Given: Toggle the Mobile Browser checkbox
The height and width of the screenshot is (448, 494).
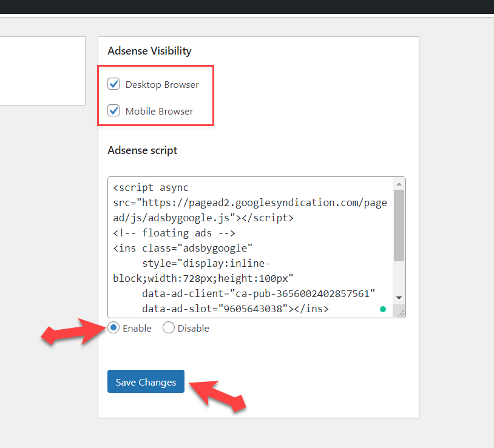Looking at the screenshot, I should click(x=113, y=111).
